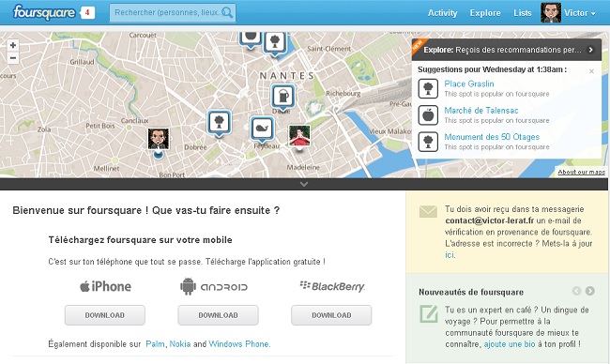This screenshot has height=364, width=610.
Task: Close the suggestions panel
Action: 591,71
